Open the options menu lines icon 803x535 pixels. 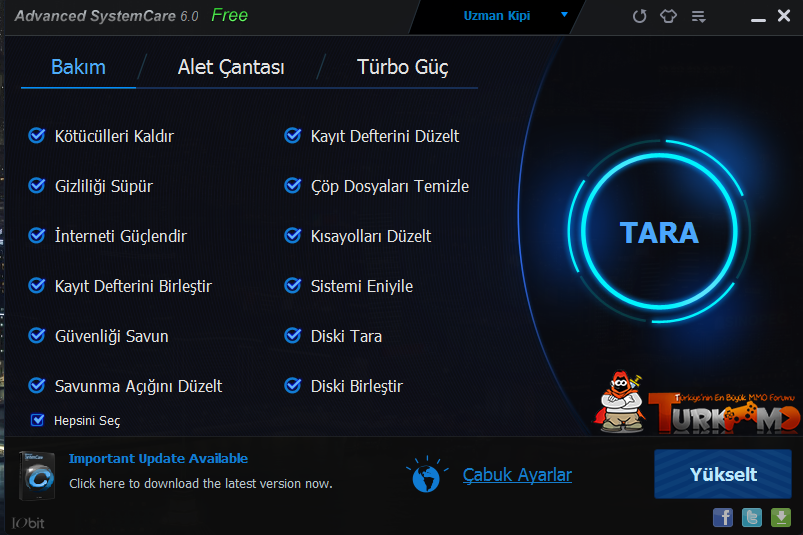[x=699, y=17]
